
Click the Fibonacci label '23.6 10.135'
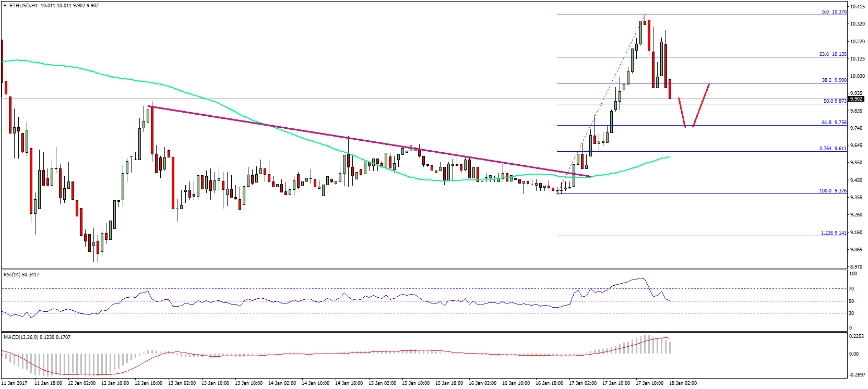833,54
